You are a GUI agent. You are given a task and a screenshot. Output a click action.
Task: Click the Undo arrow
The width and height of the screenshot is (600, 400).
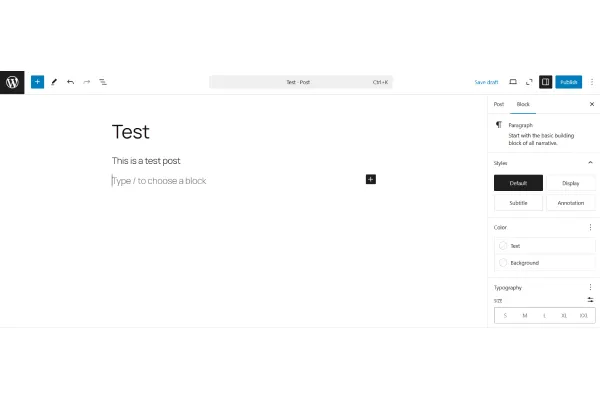(x=70, y=82)
